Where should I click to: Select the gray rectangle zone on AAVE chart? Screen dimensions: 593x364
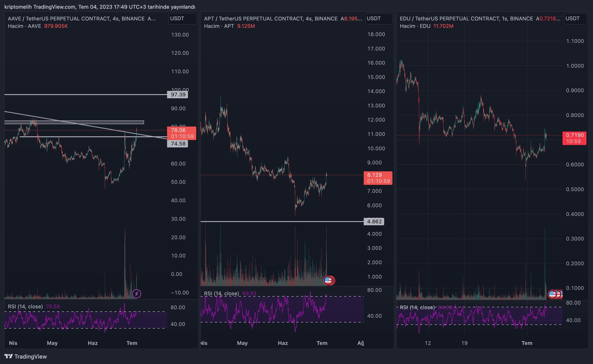(74, 122)
